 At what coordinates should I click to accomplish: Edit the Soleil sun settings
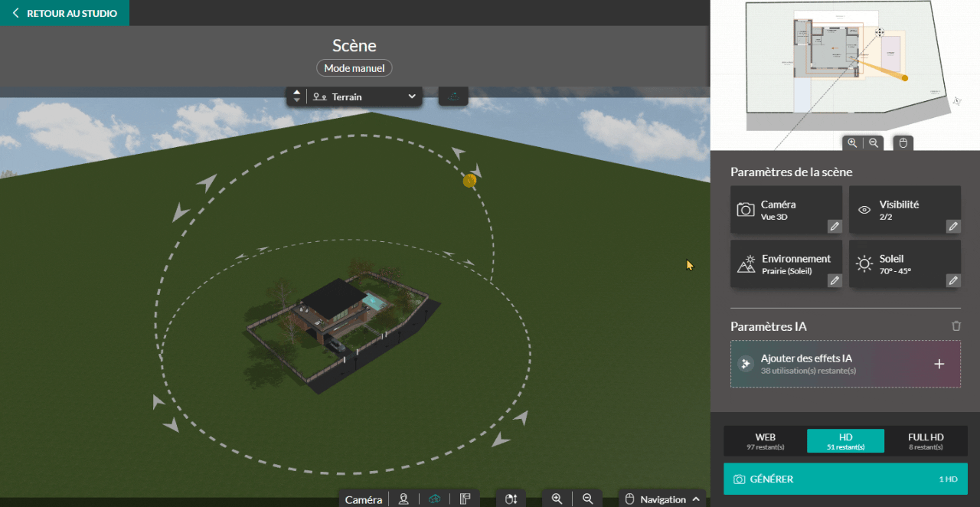click(952, 280)
